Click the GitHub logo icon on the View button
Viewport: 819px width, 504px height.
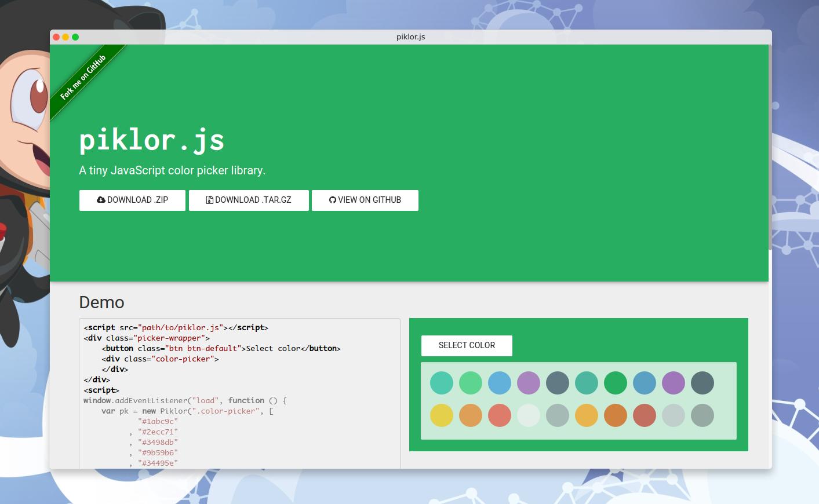333,200
